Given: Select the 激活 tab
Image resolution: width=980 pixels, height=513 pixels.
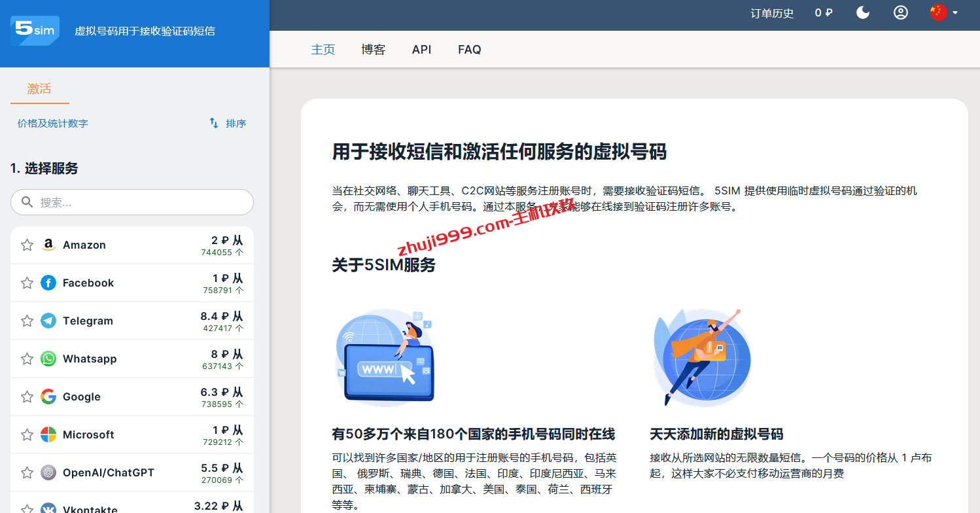Looking at the screenshot, I should (39, 89).
